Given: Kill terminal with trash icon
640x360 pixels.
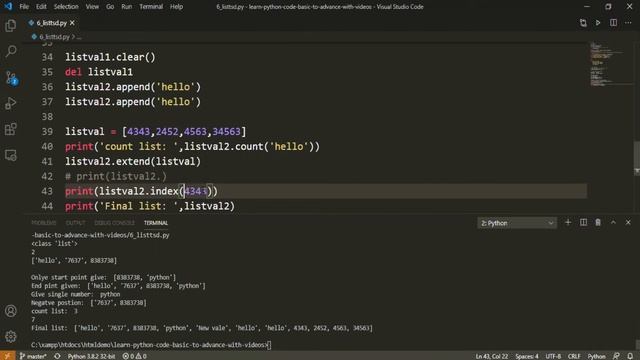Looking at the screenshot, I should (598, 222).
